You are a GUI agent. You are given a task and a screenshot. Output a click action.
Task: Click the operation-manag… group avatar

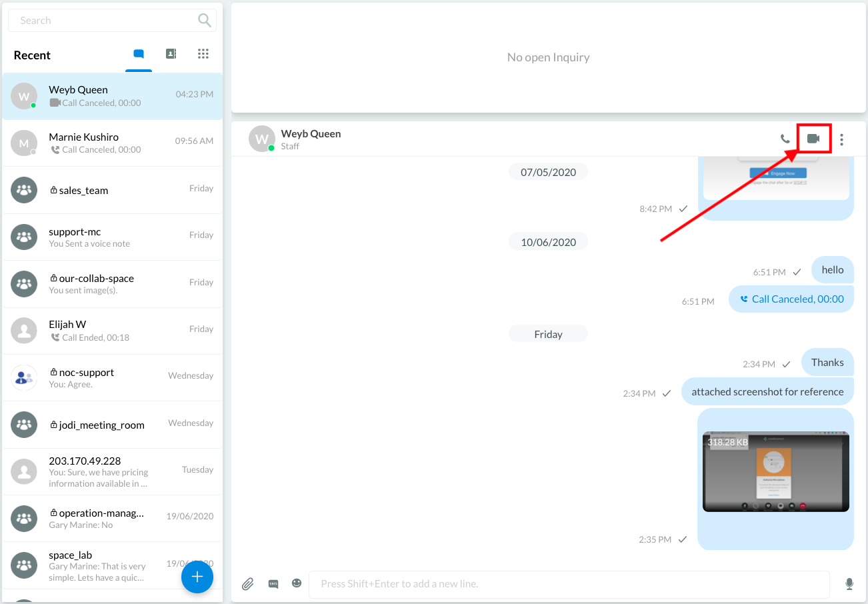24,518
